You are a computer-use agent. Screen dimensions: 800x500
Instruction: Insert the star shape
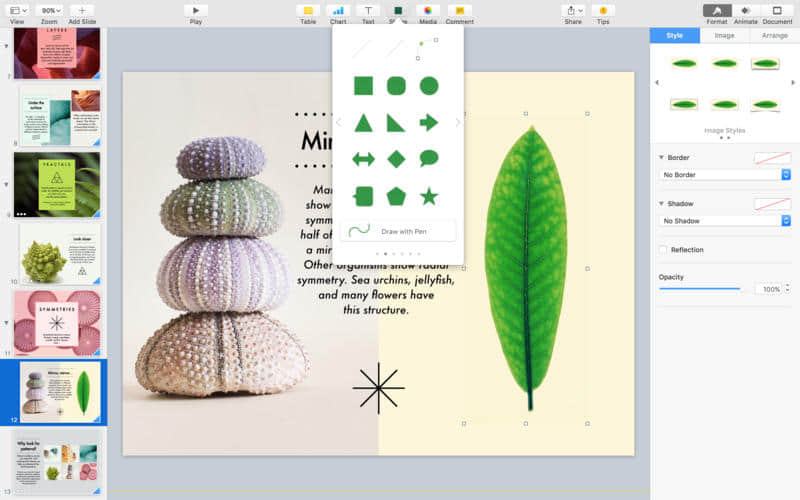click(x=429, y=196)
